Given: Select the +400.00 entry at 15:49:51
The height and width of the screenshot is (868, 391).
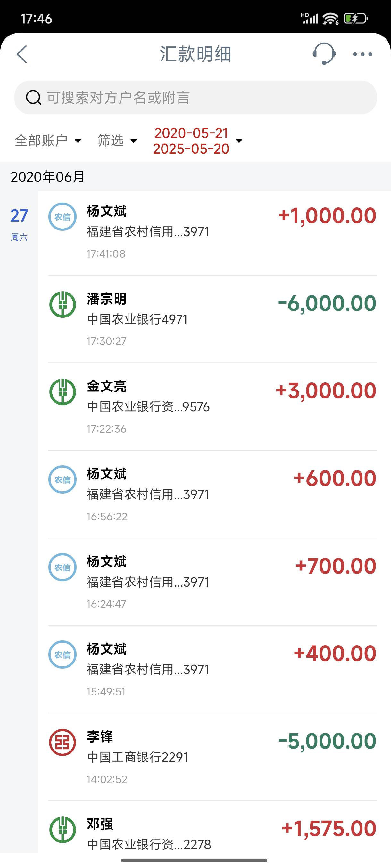Looking at the screenshot, I should coord(212,670).
